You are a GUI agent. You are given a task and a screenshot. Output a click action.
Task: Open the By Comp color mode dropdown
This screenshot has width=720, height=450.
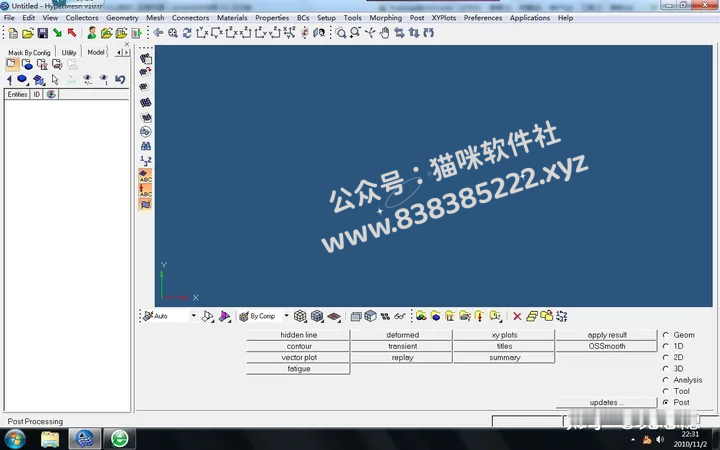tap(286, 316)
